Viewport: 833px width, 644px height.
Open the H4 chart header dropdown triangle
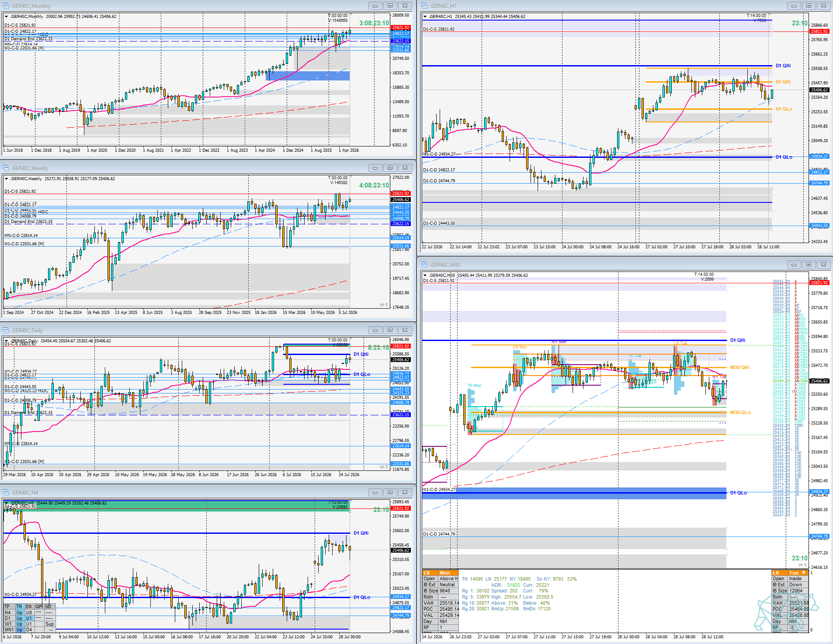pyautogui.click(x=7, y=503)
